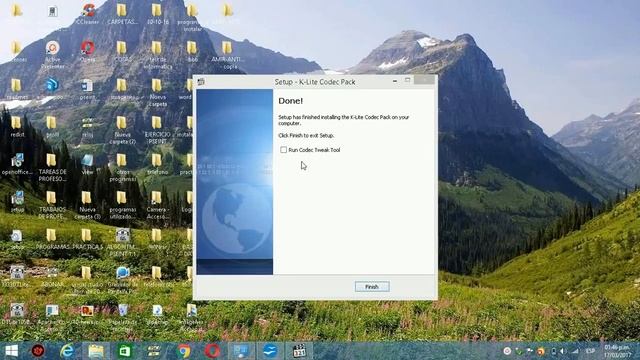Viewport: 640px width, 360px height.
Task: Select the telefono desktop folder
Action: point(157,164)
